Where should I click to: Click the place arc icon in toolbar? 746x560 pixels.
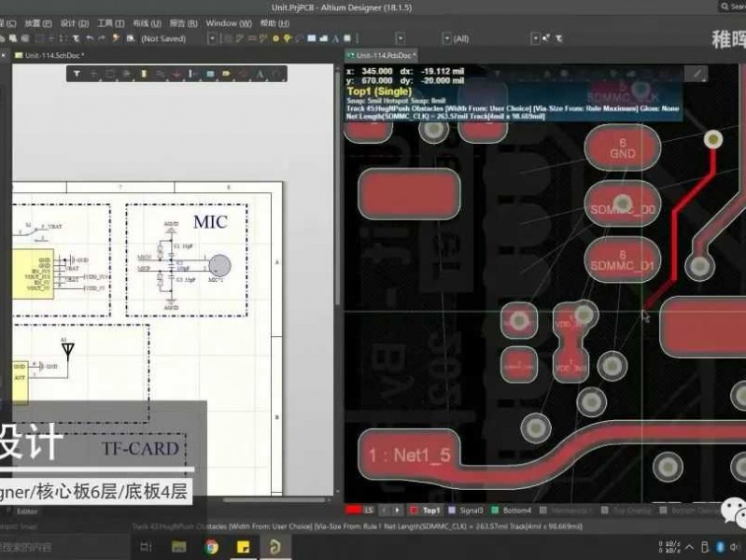300,38
